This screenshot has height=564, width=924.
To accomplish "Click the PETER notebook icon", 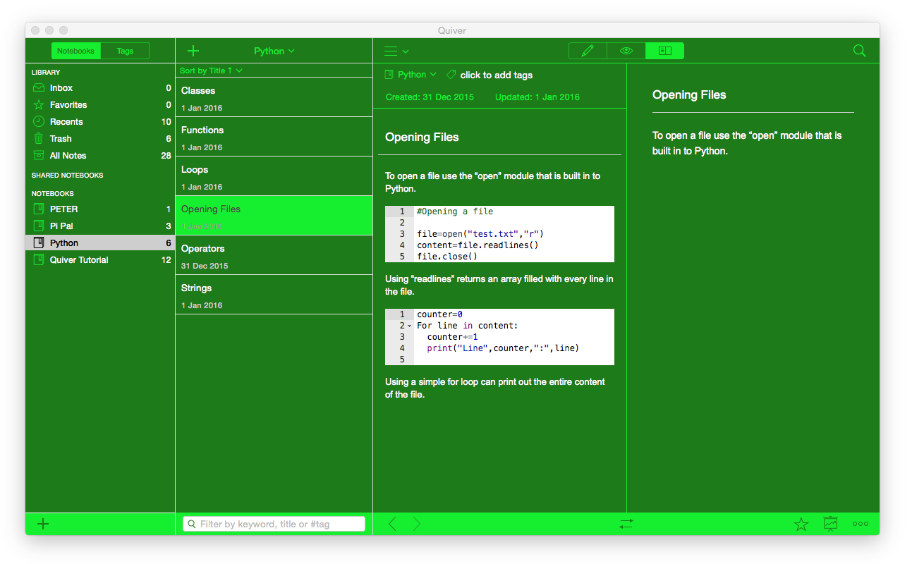I will coord(39,209).
